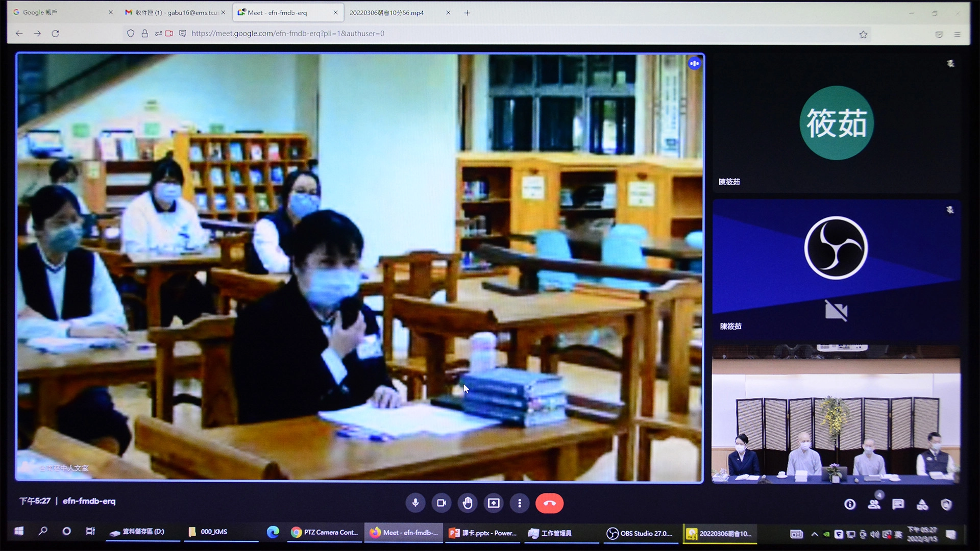Click the Present now screen share button
Viewport: 980px width, 551px height.
coord(494,503)
